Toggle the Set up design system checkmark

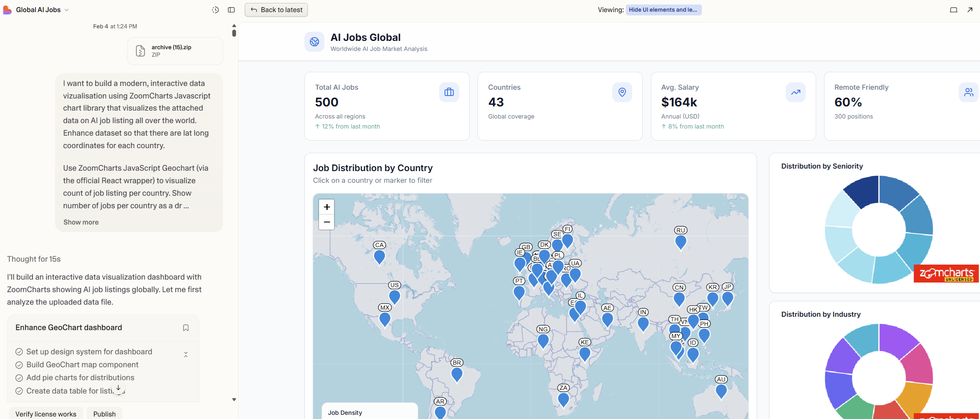point(19,352)
